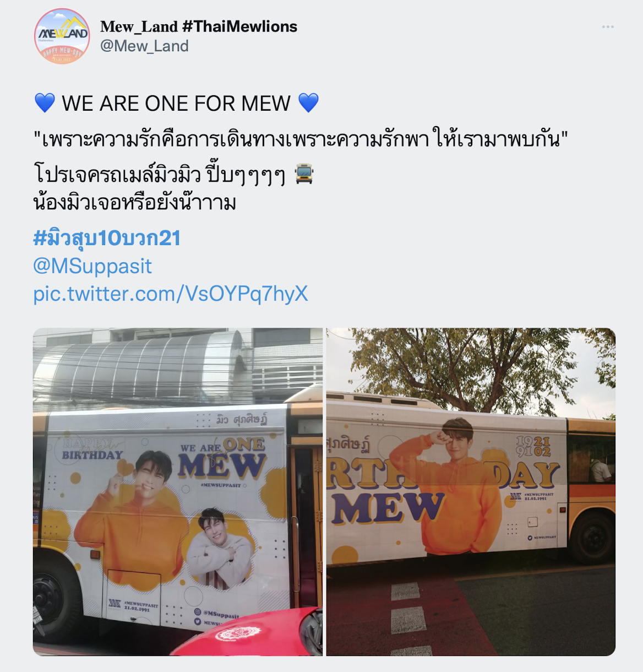Click the 'HAPPY BIRTHDAY' text on left photo
Screen dimensions: 643x672
click(92, 449)
